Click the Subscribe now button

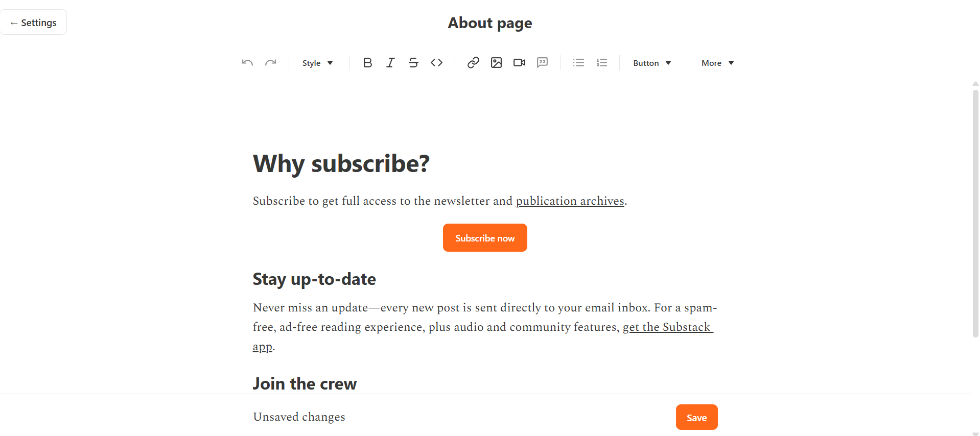pos(484,237)
